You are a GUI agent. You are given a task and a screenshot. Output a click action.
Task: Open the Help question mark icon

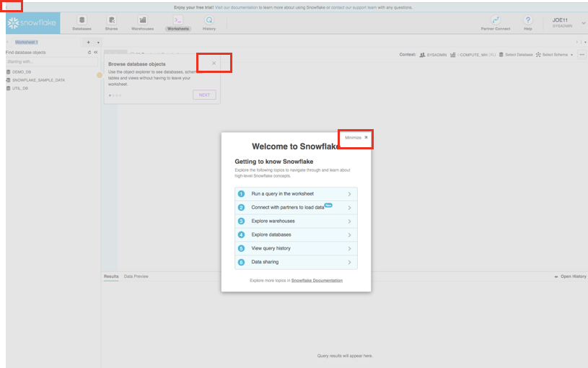[x=527, y=20]
